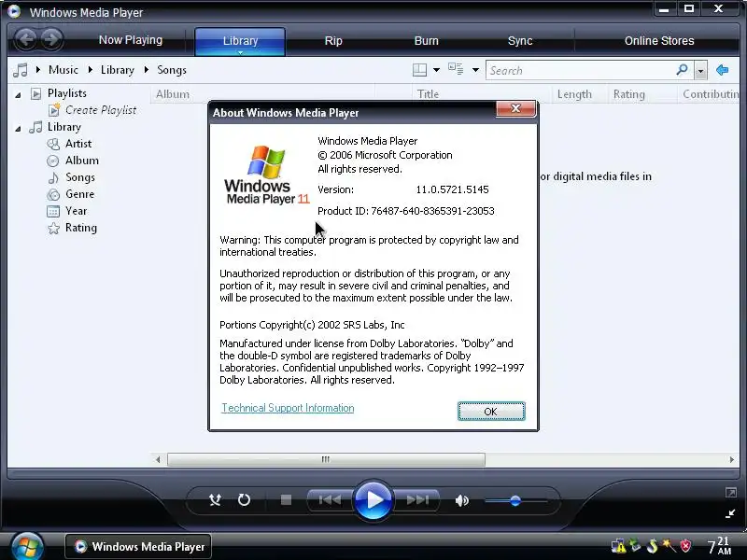747x560 pixels.
Task: Click the view full screen icon
Action: (731, 493)
